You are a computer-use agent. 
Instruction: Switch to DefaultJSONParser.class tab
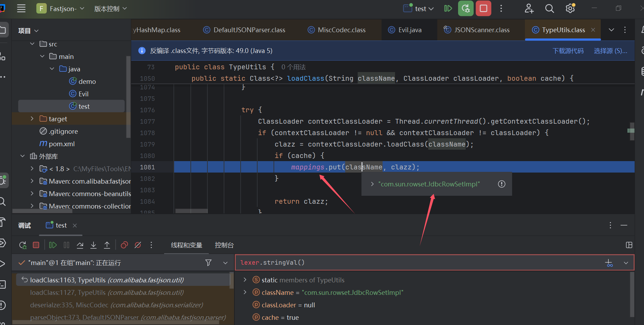point(244,30)
